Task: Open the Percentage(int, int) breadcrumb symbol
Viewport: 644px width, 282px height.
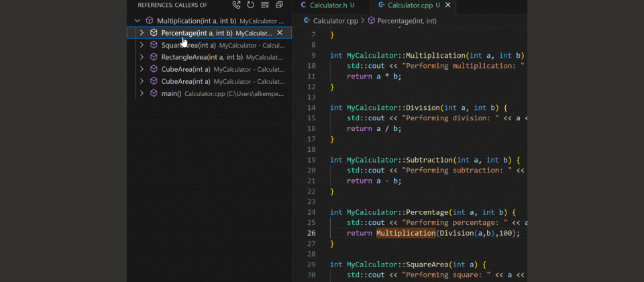Action: click(407, 21)
